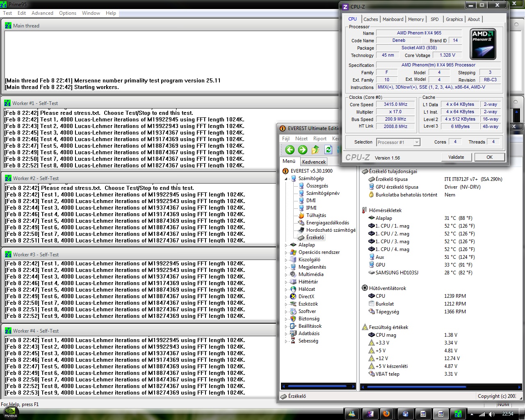This screenshot has width=525, height=420.
Task: Select the Tápegység fan row
Action: coord(417,312)
